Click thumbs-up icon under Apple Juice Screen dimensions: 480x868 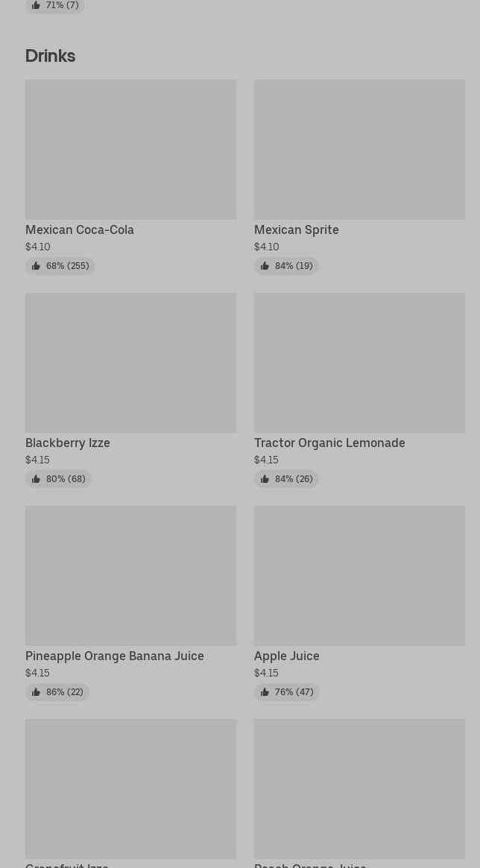tap(265, 692)
